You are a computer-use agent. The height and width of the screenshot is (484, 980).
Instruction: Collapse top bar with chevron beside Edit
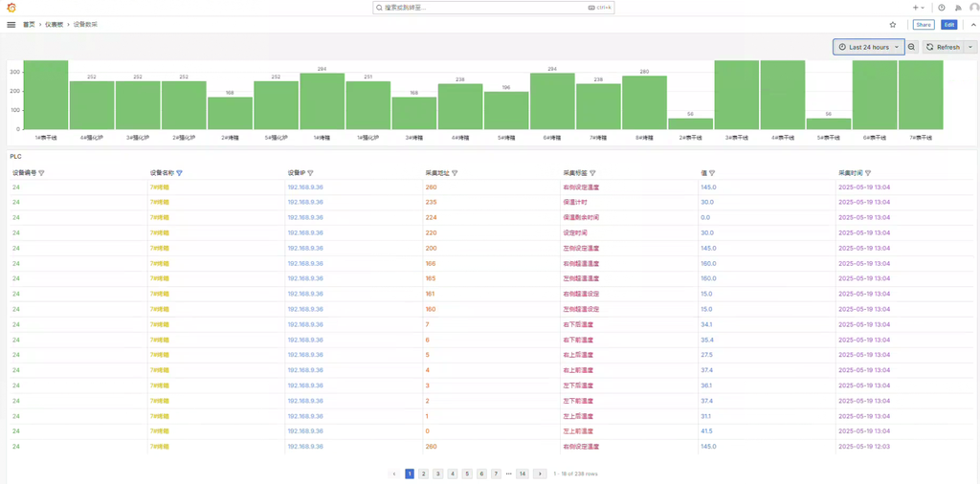973,25
